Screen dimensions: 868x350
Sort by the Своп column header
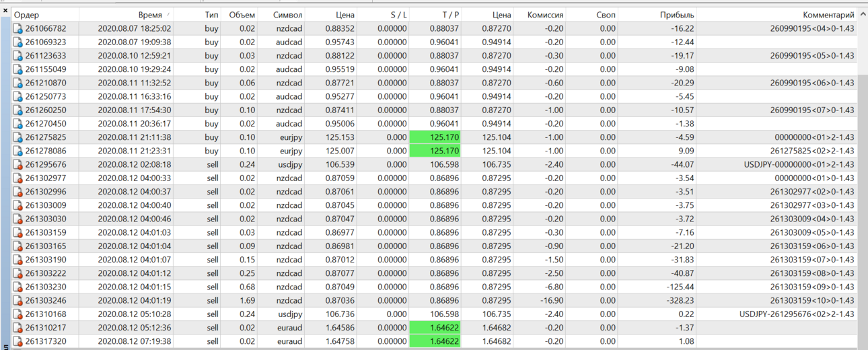592,14
